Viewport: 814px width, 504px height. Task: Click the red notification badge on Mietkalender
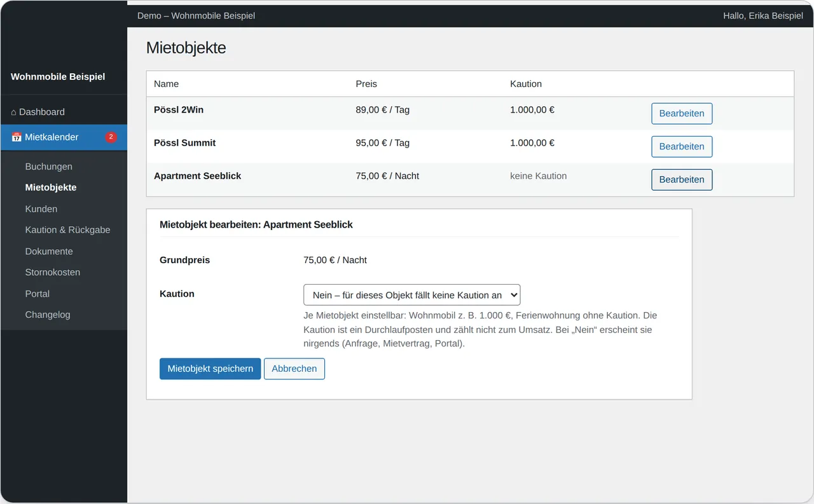click(x=111, y=137)
